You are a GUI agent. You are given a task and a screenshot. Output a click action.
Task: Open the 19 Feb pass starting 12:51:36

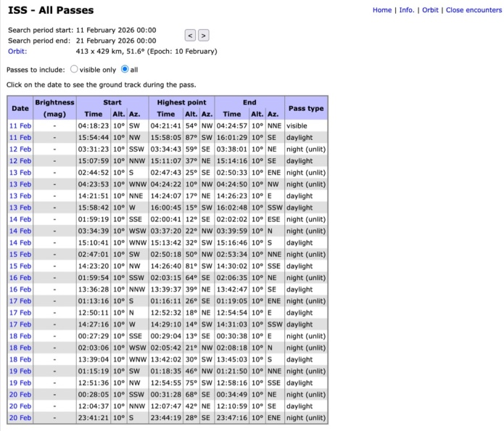(x=20, y=382)
